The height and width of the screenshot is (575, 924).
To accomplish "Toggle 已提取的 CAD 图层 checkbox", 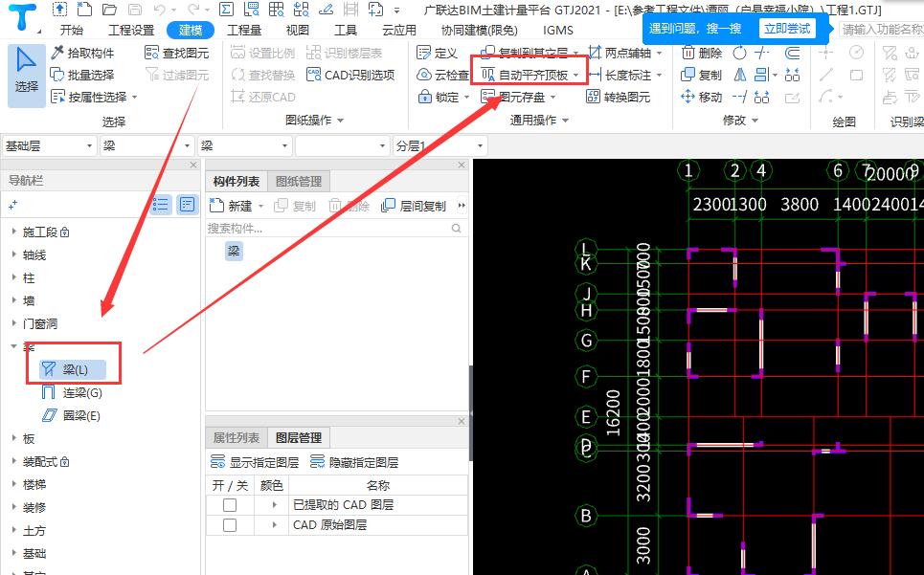I will [230, 505].
